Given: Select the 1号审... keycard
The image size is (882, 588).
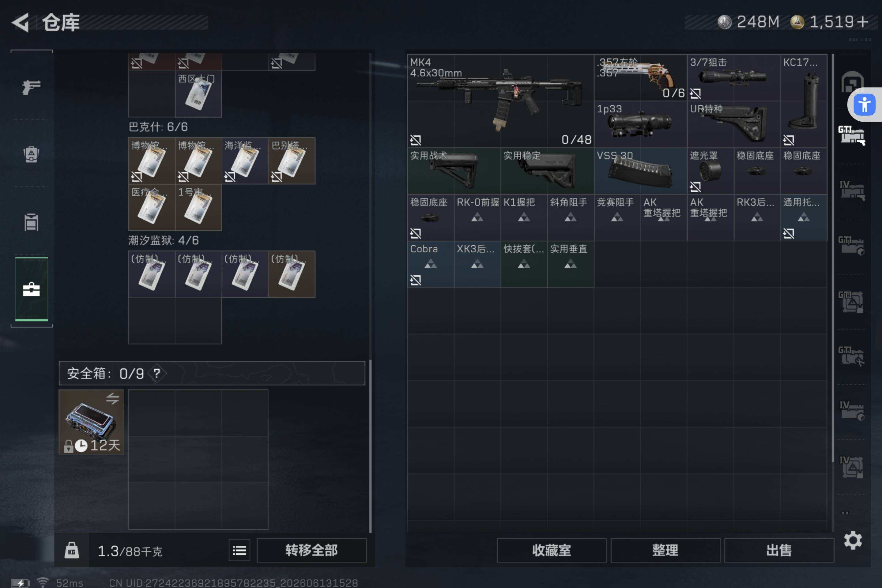Looking at the screenshot, I should [198, 207].
